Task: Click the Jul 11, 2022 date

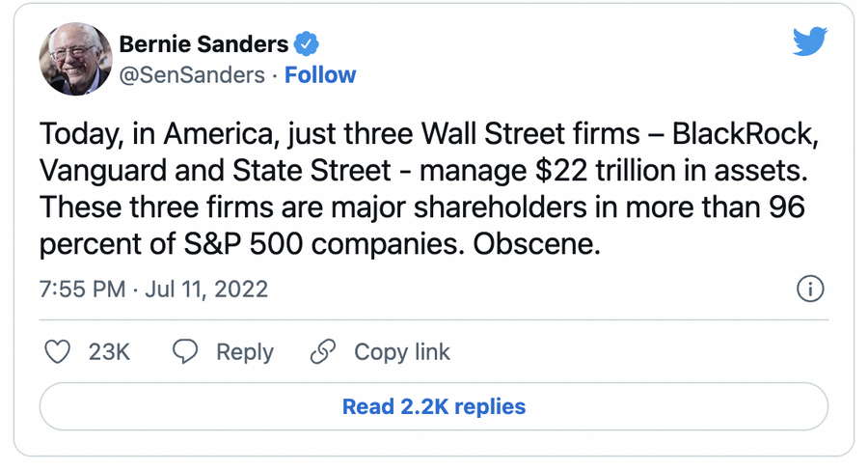Action: point(206,289)
